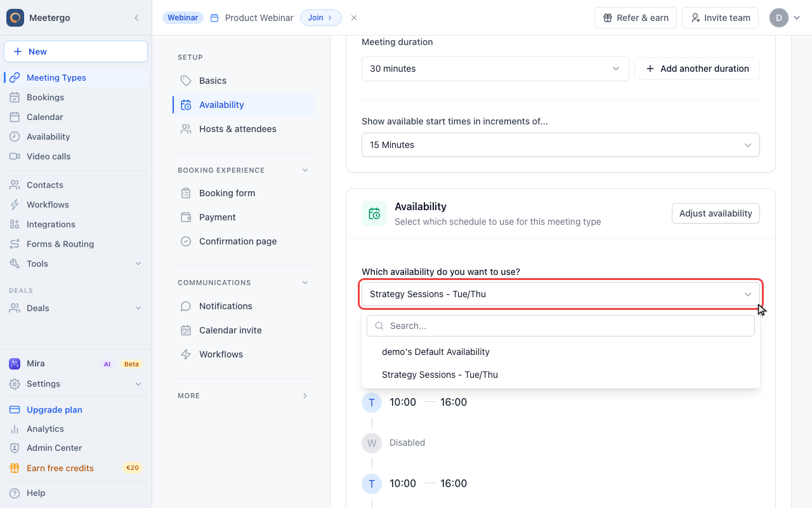Screen dimensions: 812x508
Task: Click the Beta badge next to Mira
Action: 131,364
